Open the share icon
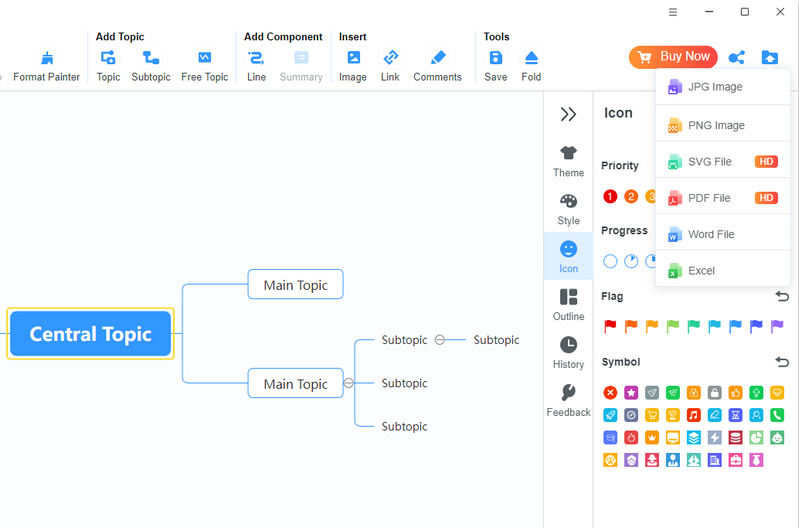The width and height of the screenshot is (799, 528). pyautogui.click(x=736, y=57)
